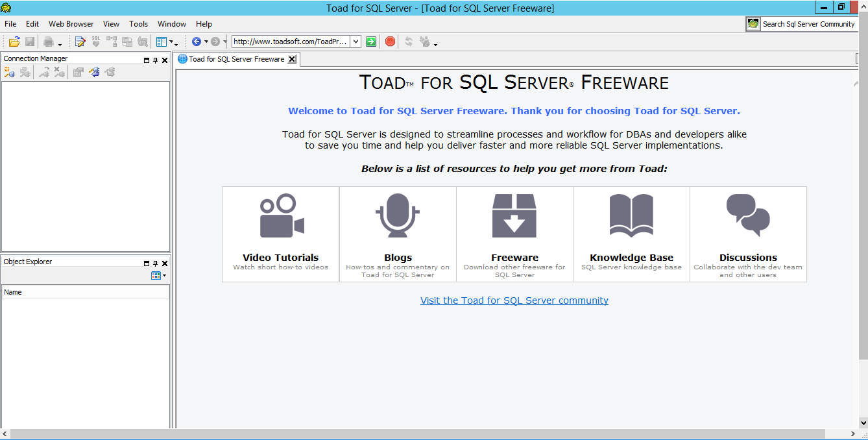
Task: Navigate back using the browser back arrow
Action: pos(197,41)
